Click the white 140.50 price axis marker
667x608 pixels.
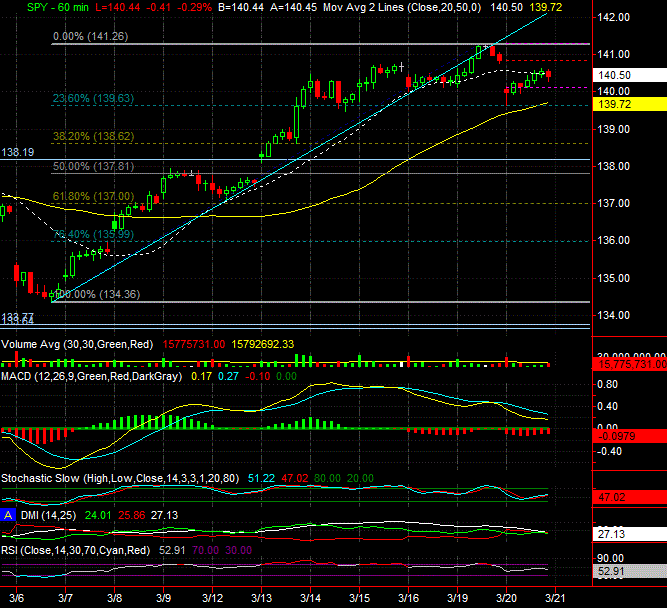[630, 75]
